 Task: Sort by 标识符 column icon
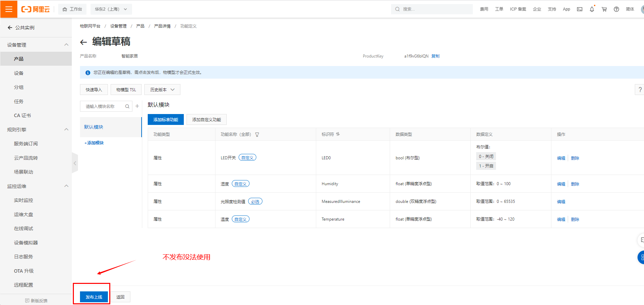[x=338, y=134]
